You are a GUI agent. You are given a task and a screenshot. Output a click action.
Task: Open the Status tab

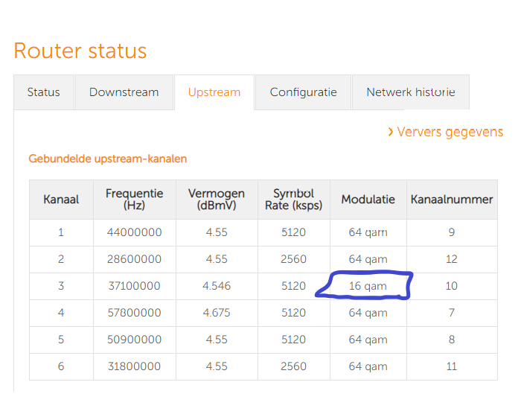[x=43, y=92]
